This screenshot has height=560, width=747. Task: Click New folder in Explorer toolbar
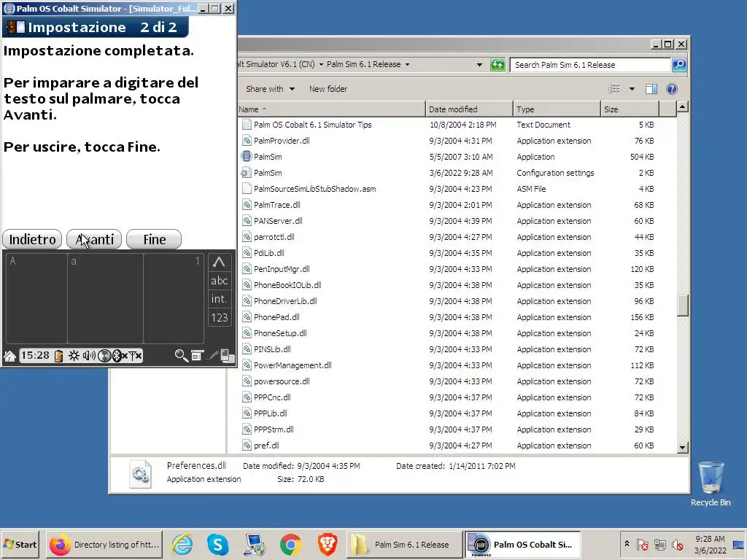(328, 89)
